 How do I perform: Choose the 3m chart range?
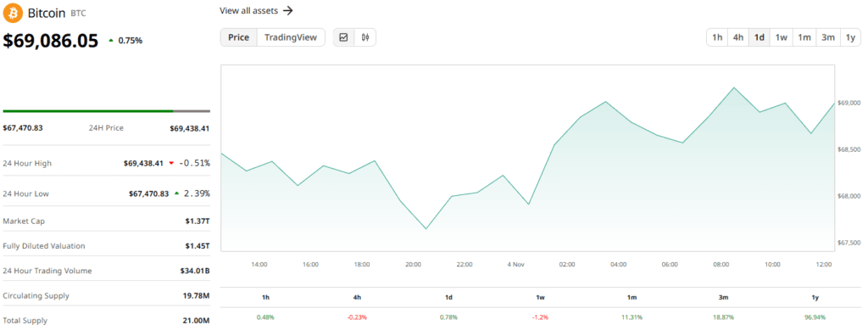[828, 37]
